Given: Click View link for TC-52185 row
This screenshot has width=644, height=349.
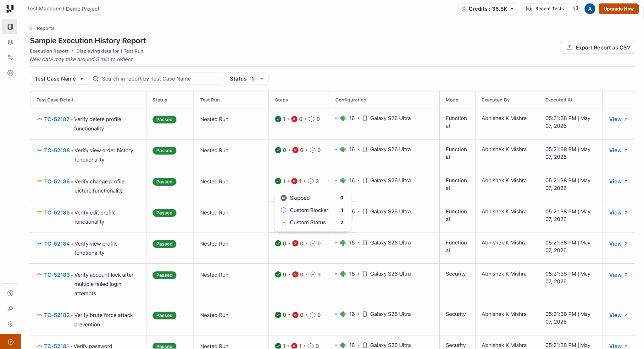Looking at the screenshot, I should (x=618, y=212).
